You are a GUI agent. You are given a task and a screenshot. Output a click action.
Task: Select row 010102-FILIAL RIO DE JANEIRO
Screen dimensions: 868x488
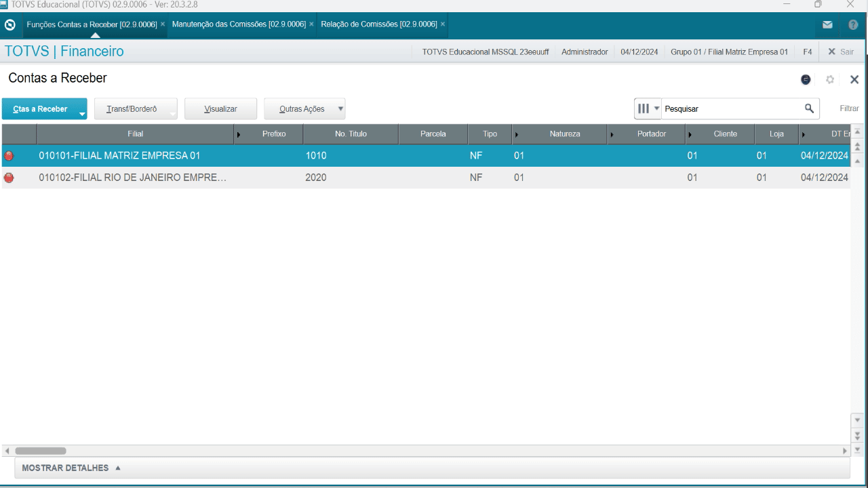tap(426, 178)
